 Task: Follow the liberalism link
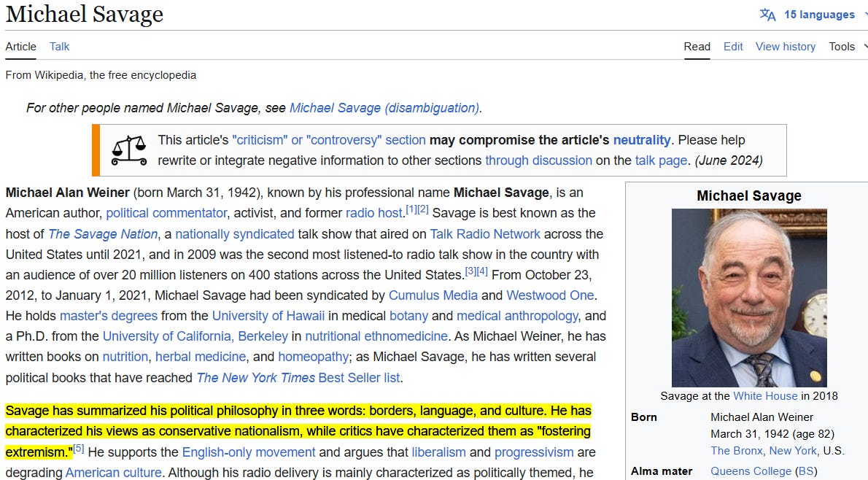pos(438,452)
